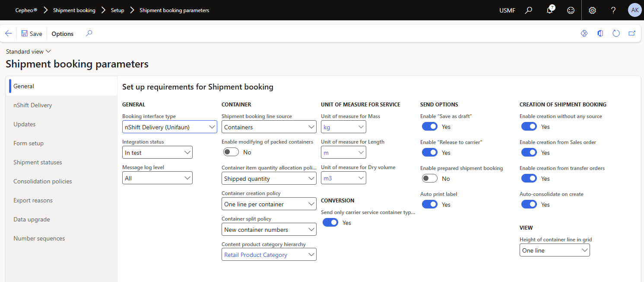Toggle Enable modifying of packed containers
Screen dimensions: 644x282
point(231,152)
